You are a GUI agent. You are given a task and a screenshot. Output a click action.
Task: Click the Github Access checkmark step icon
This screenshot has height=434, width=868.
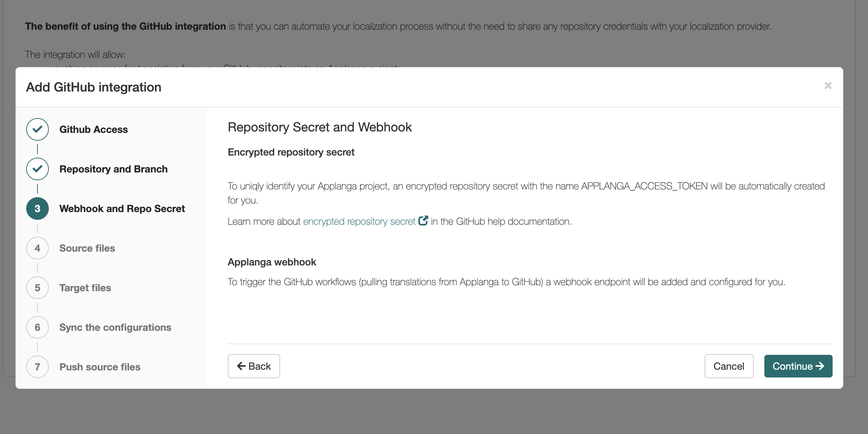pyautogui.click(x=37, y=129)
